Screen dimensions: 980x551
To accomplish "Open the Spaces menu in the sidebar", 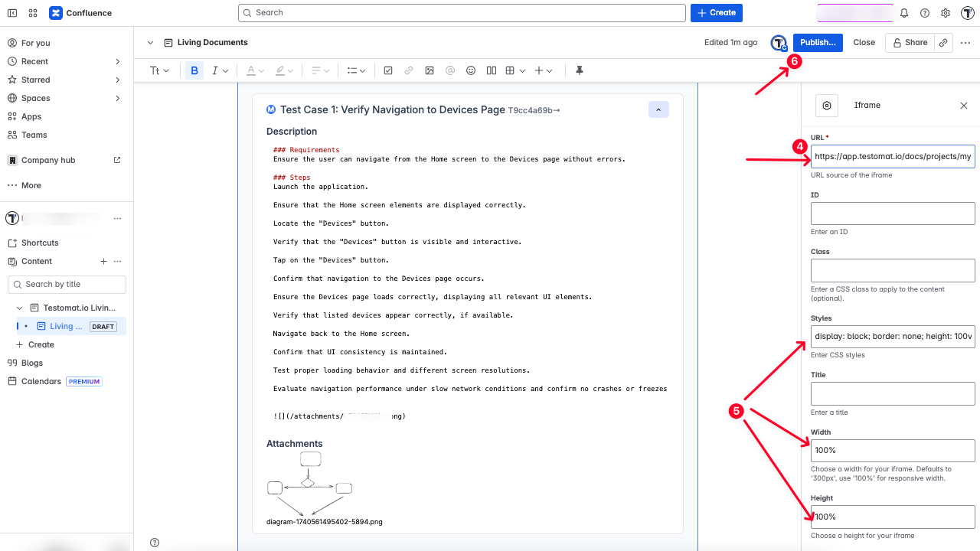I will (36, 97).
